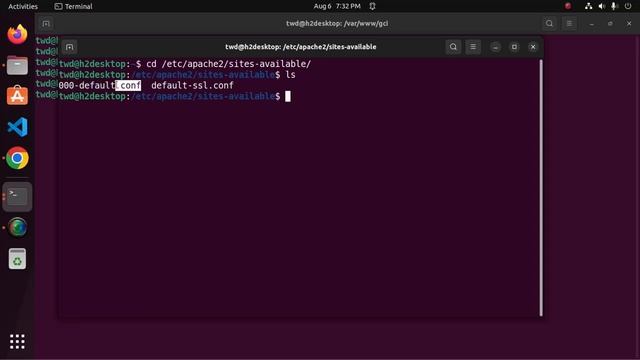640x360 pixels.
Task: Open Firefox from the dock
Action: coord(17,34)
